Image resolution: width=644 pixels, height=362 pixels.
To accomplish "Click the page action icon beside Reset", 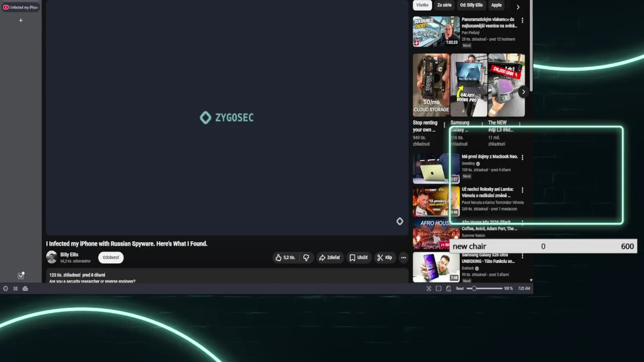I will [449, 289].
